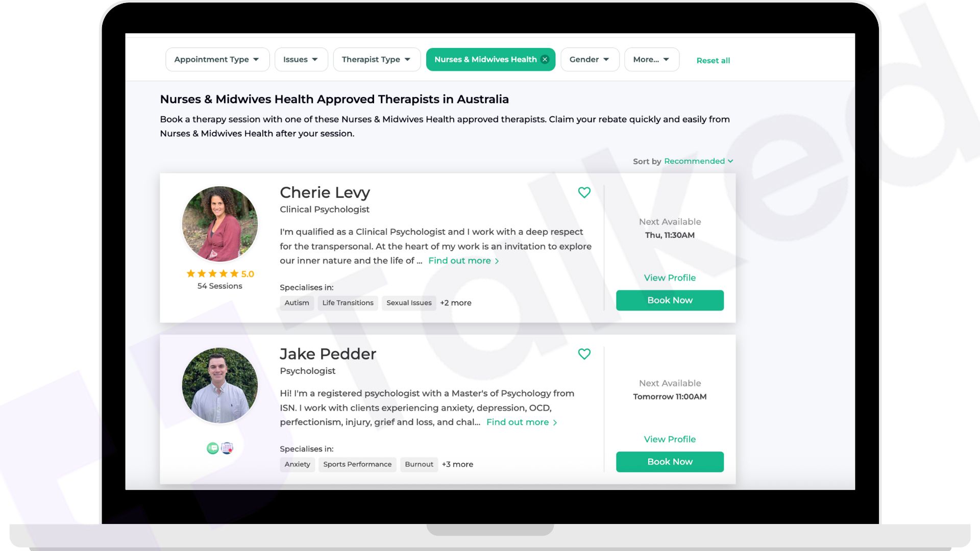Image resolution: width=980 pixels, height=551 pixels.
Task: Book Now with Jake Pedder
Action: coord(670,462)
